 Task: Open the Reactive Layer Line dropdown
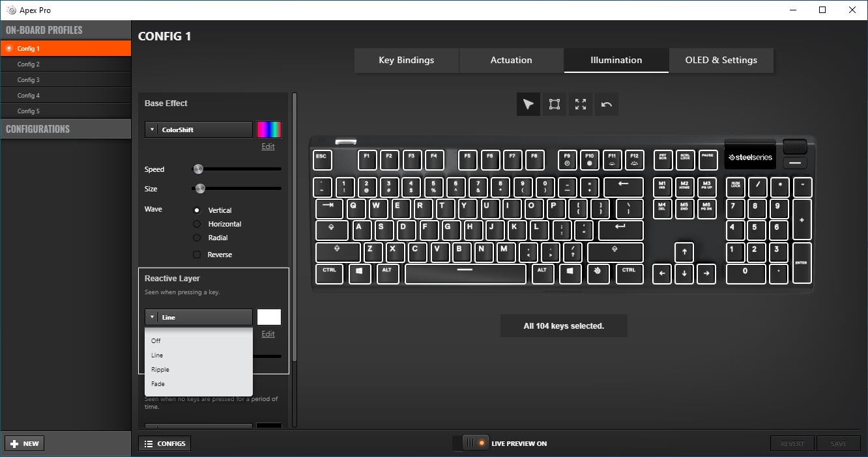pos(199,317)
